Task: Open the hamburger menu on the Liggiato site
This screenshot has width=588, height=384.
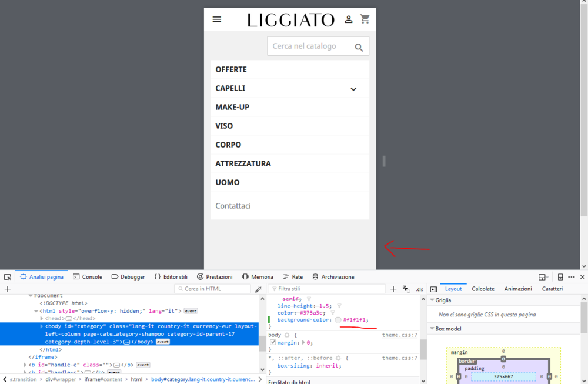Action: tap(217, 19)
